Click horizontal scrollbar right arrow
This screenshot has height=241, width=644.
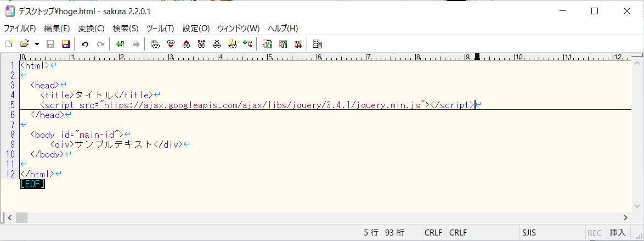625,217
